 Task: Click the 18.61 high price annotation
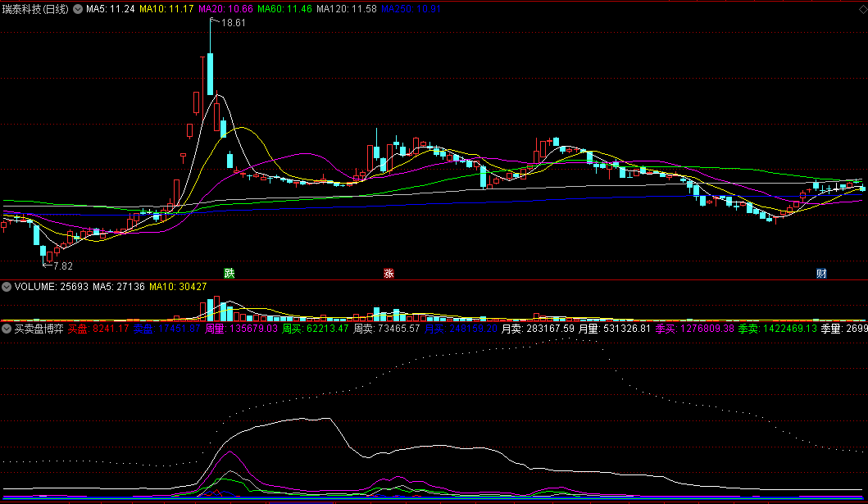coord(233,23)
